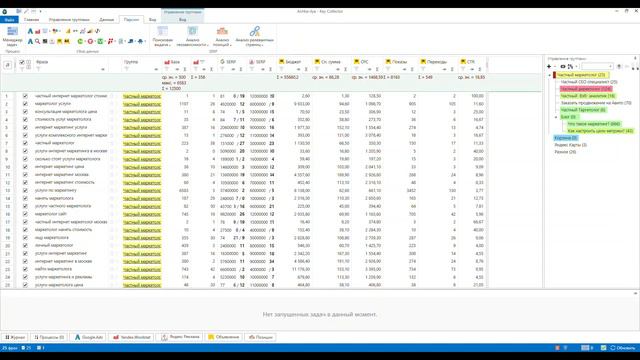Open the Процессы bottom panel tab
The width and height of the screenshot is (640, 360).
49,337
